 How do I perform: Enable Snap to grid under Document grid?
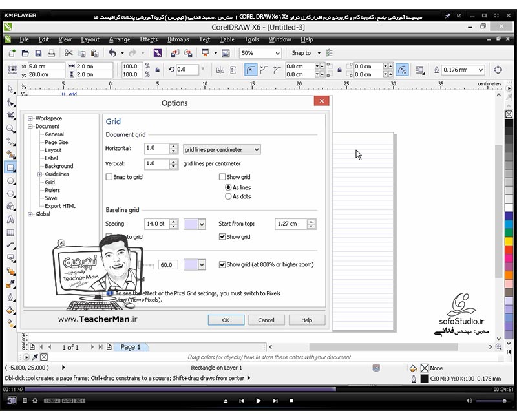(x=109, y=177)
